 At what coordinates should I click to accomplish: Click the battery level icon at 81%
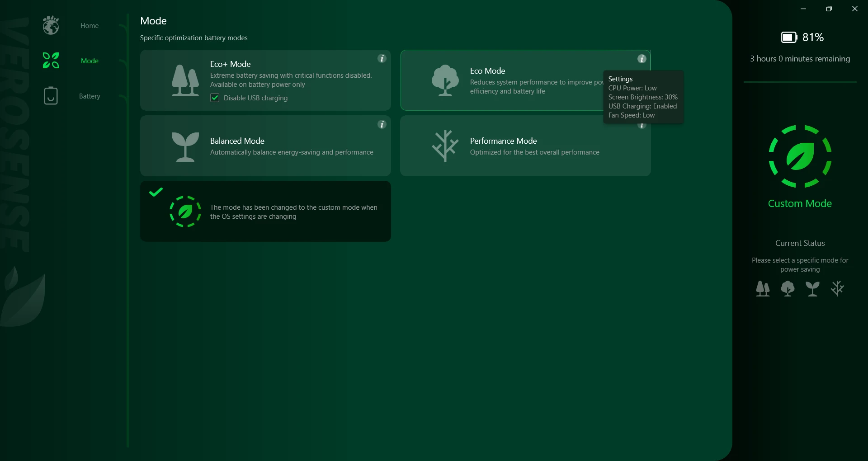tap(789, 38)
